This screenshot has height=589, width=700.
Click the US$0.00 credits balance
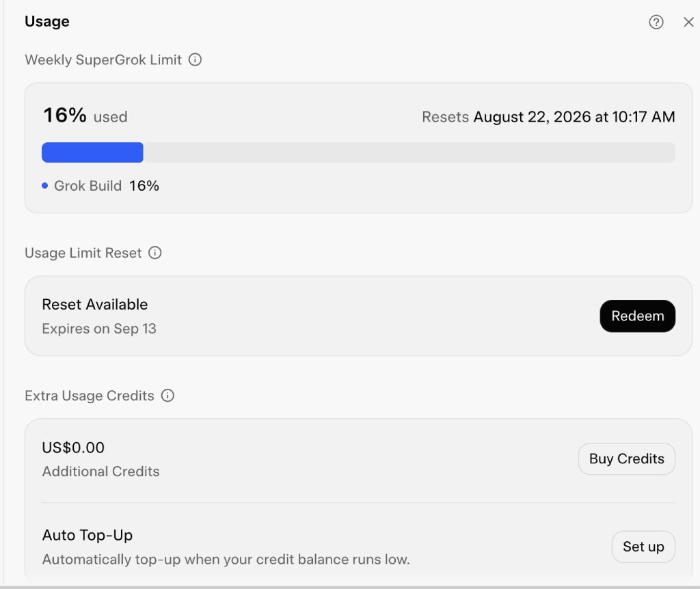(x=73, y=448)
